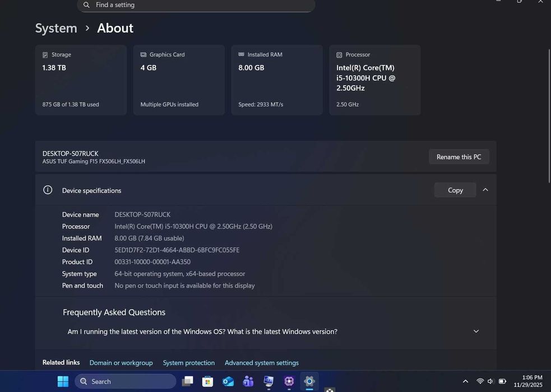This screenshot has height=392, width=551.
Task: Open the Domain or workgroup link
Action: tap(121, 362)
